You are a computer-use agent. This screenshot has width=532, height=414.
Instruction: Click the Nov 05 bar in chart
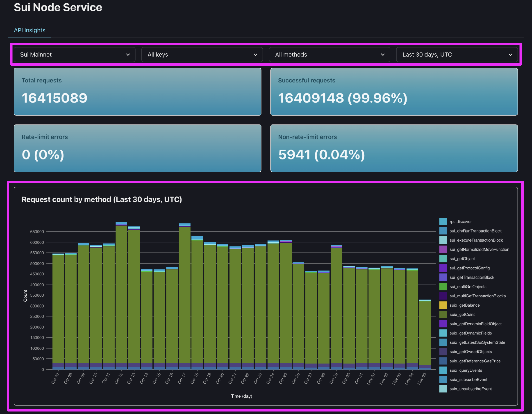point(425,335)
